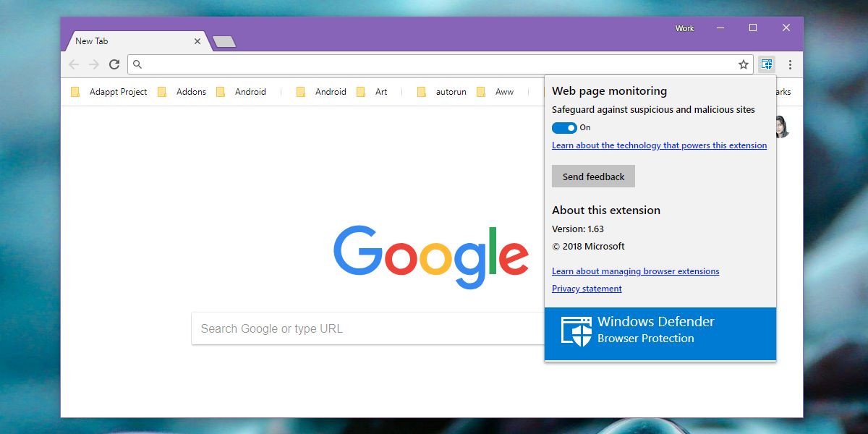The image size is (868, 434).
Task: Click the Windows Defender shield logo in banner
Action: (576, 331)
